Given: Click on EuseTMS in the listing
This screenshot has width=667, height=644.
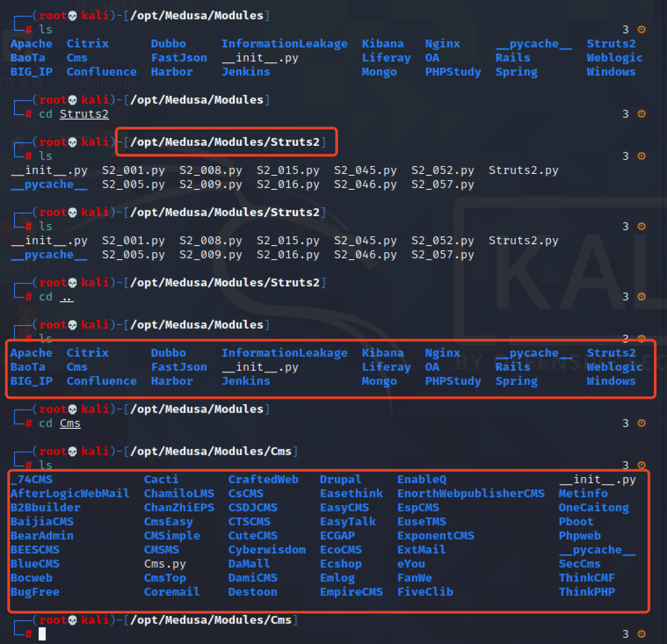Looking at the screenshot, I should tap(422, 522).
